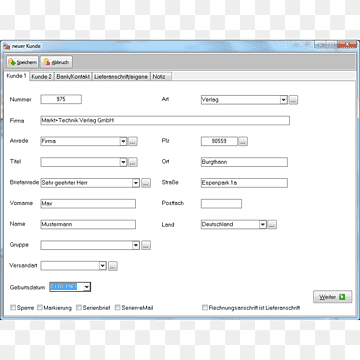This screenshot has height=360, width=360.
Task: Toggle the Markierung checkbox
Action: [x=40, y=308]
